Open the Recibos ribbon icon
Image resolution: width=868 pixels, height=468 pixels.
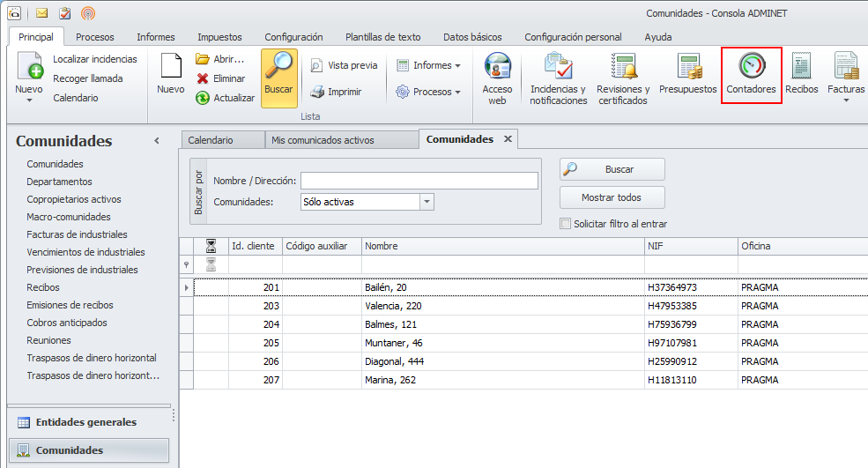tap(801, 67)
